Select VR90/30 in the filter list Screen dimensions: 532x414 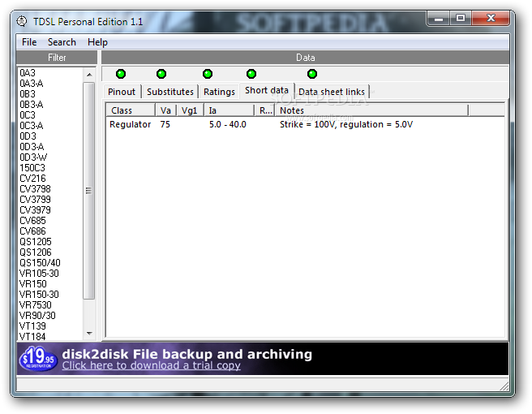click(x=37, y=315)
